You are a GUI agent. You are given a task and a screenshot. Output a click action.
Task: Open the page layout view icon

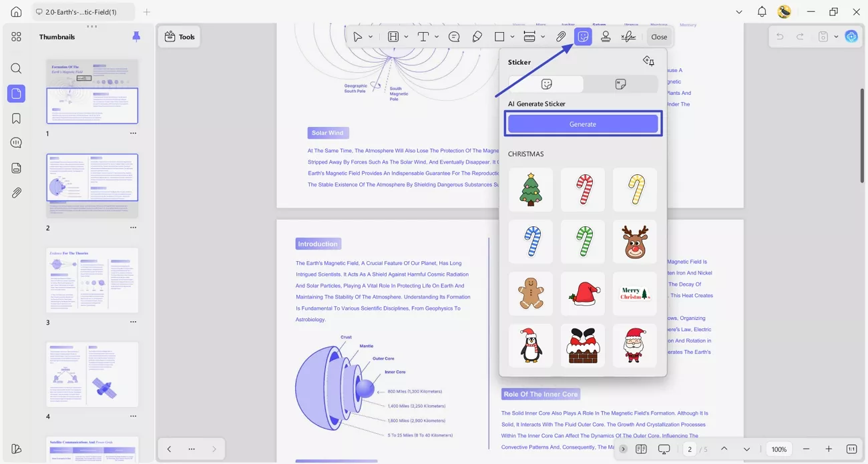[641, 449]
